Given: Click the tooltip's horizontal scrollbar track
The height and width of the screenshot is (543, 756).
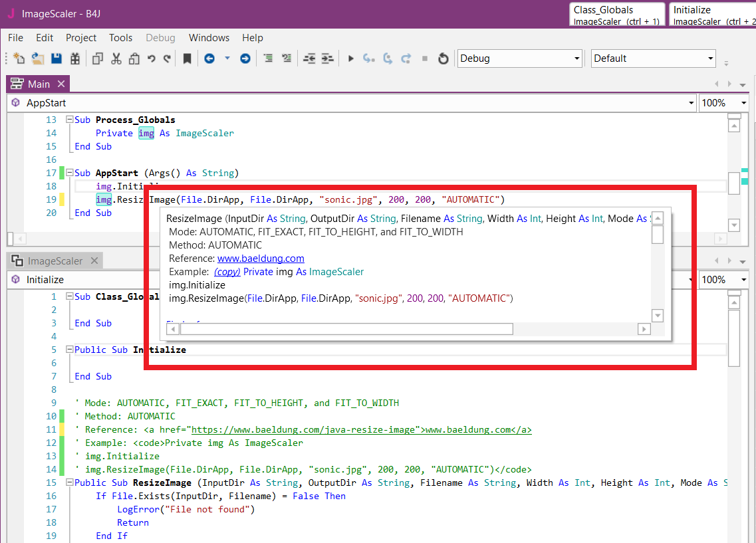Looking at the screenshot, I should (x=575, y=329).
